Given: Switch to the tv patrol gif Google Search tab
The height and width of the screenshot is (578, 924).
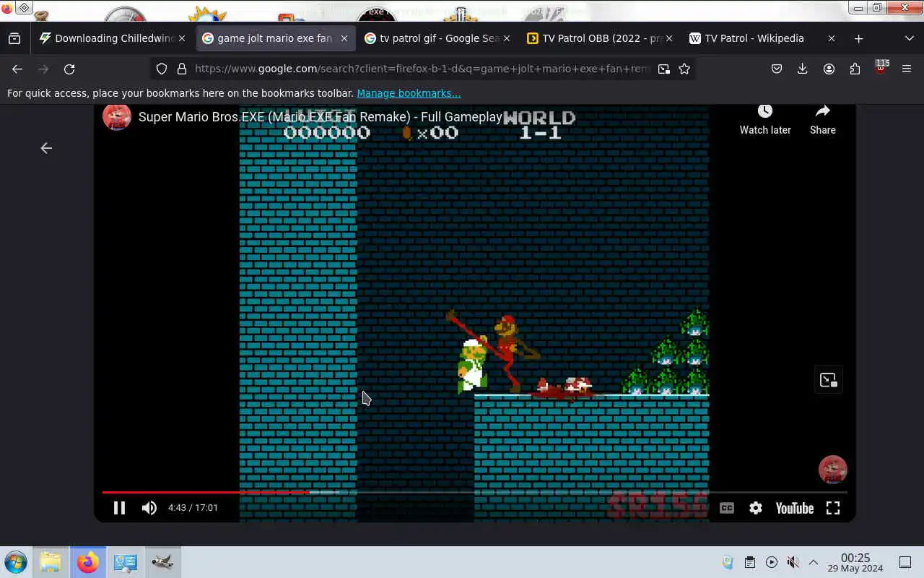Looking at the screenshot, I should pyautogui.click(x=437, y=38).
